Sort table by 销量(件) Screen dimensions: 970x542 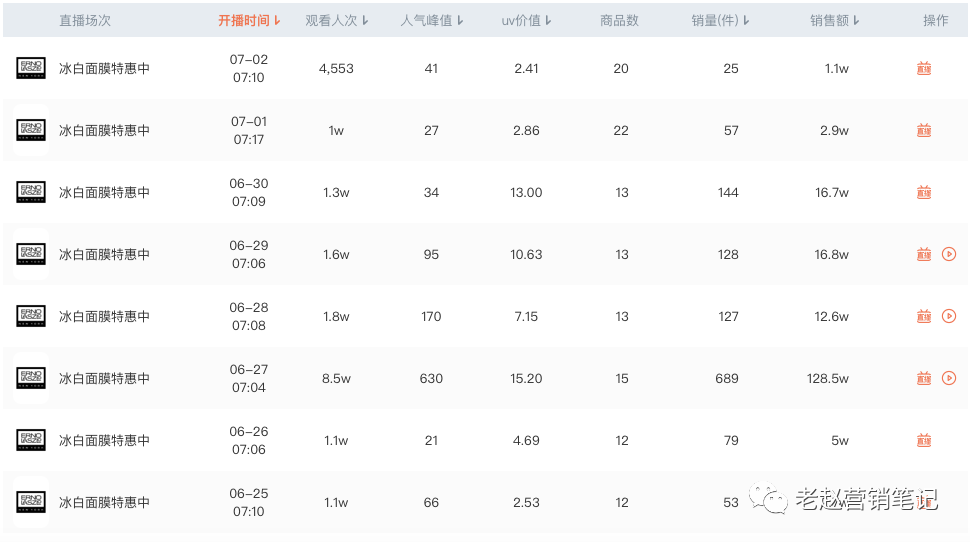[721, 21]
